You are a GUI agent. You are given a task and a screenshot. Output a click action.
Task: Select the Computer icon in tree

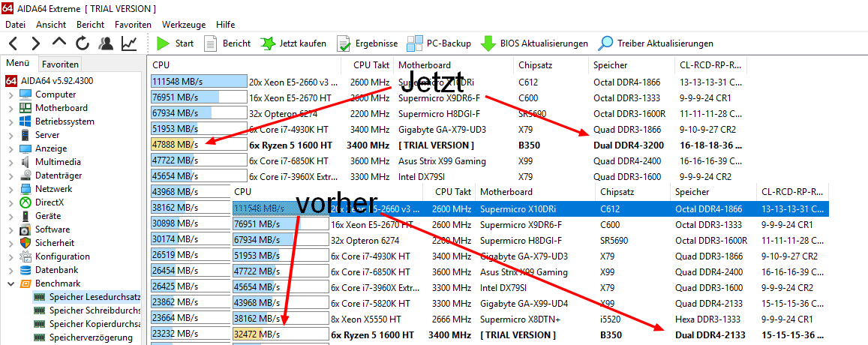[x=26, y=94]
